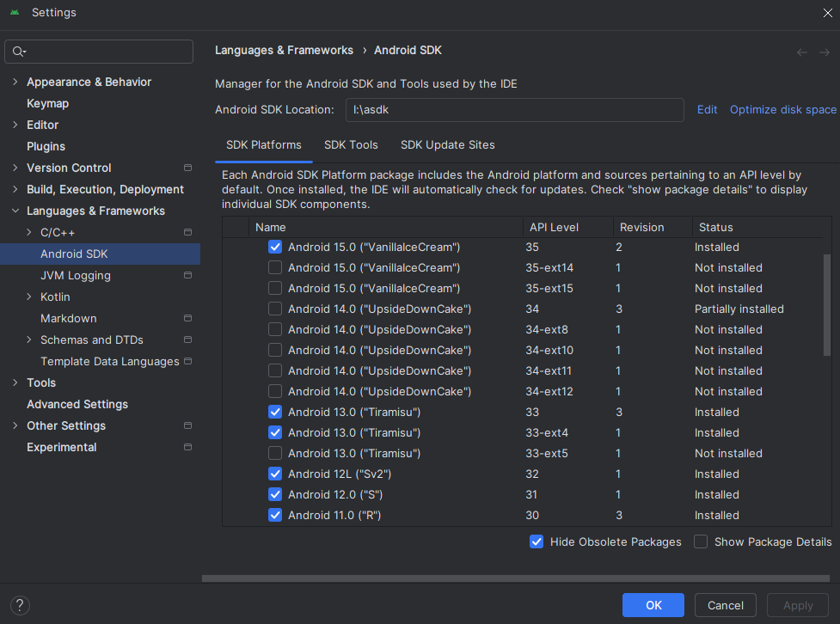Screen dimensions: 840x624
Task: Expand the C/C++ subsection
Action: coord(29,232)
